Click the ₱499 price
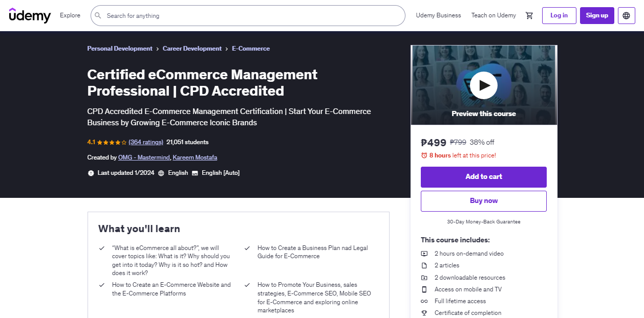The image size is (644, 318). click(434, 143)
